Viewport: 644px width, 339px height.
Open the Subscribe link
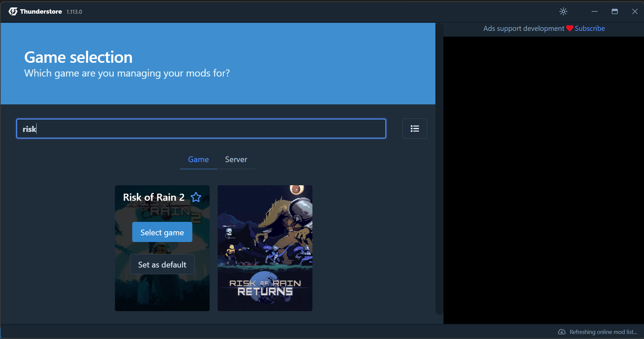click(x=590, y=29)
